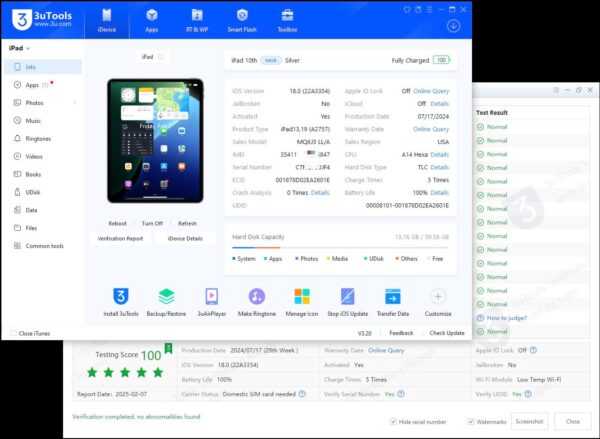600x439 pixels.
Task: Open Hard Disk Type Details link
Action: pos(439,167)
